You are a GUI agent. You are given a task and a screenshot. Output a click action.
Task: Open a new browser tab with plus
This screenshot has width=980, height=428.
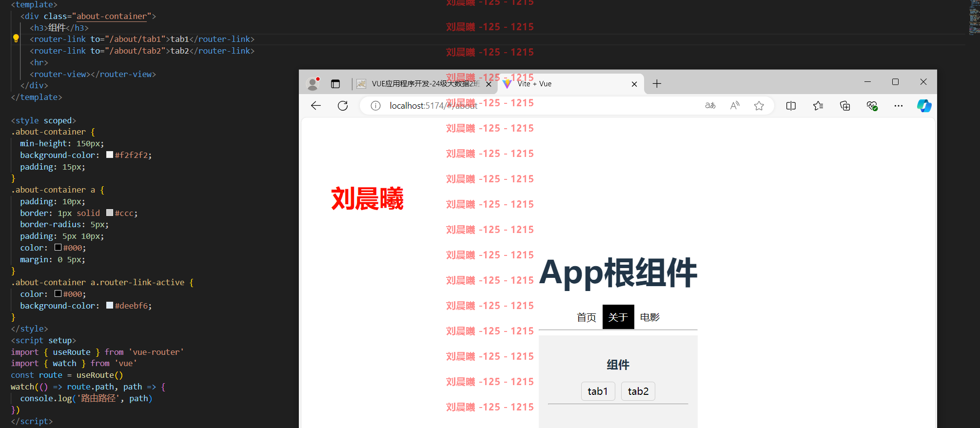click(657, 84)
